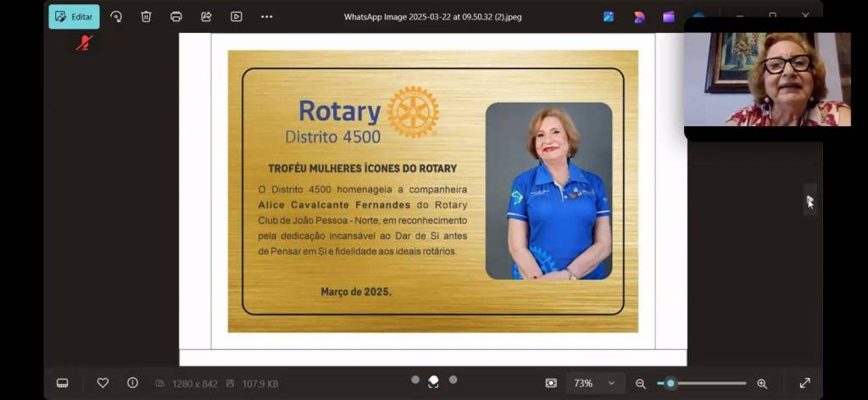This screenshot has width=868, height=400.
Task: Click the fit-to-window zoom icon
Action: click(551, 383)
